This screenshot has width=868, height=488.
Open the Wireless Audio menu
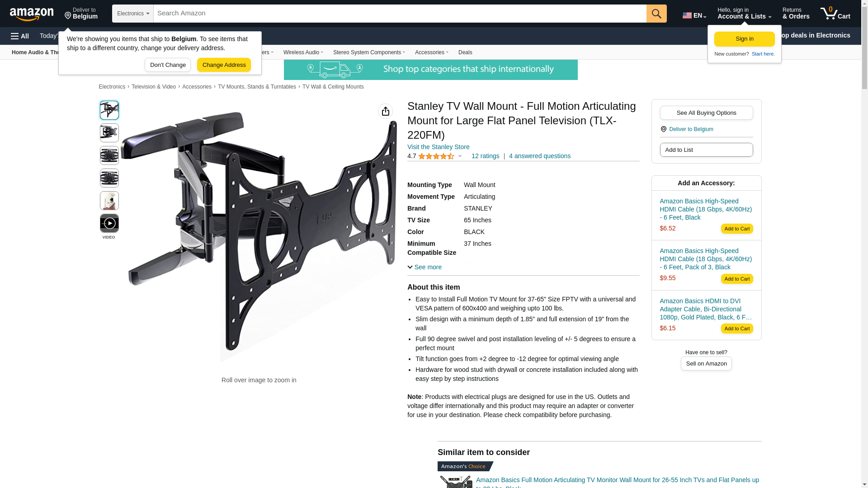click(x=303, y=52)
